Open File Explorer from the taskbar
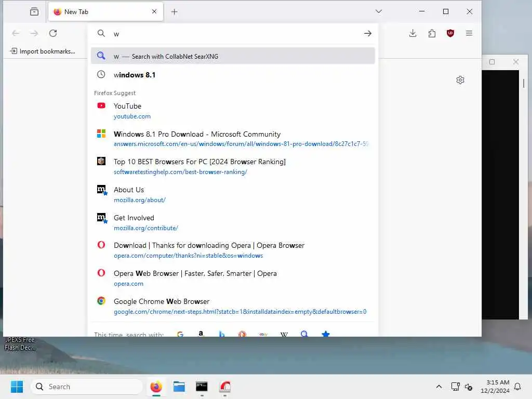This screenshot has height=399, width=532. (x=179, y=387)
